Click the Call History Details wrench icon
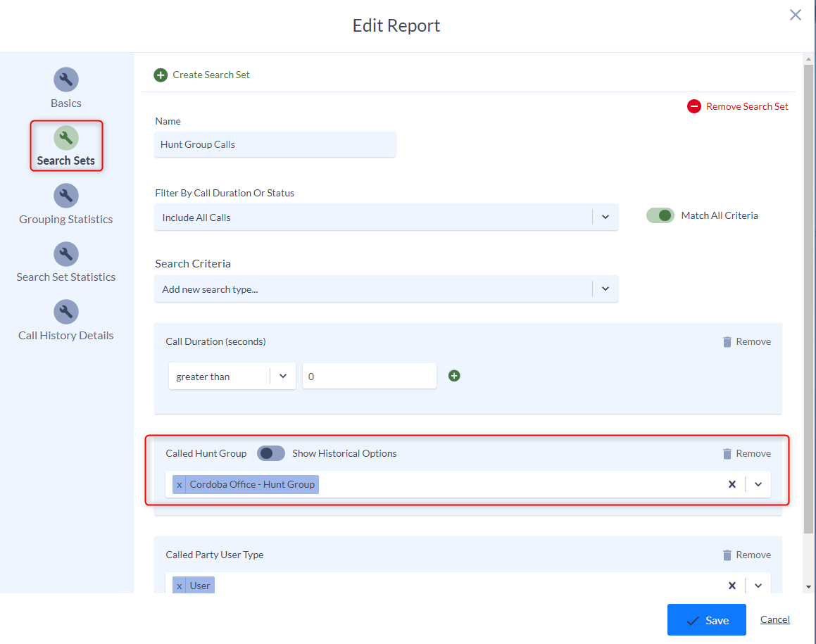The height and width of the screenshot is (644, 816). click(x=65, y=312)
